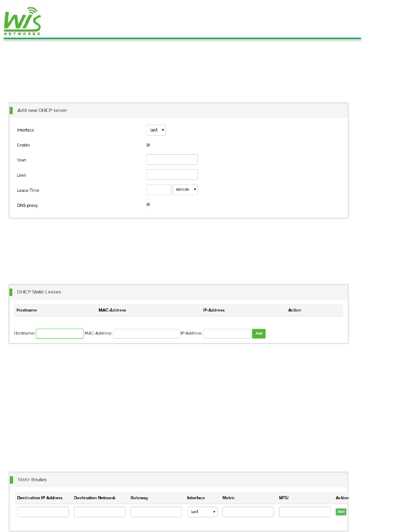
Task: Click the Lease Time value field
Action: [158, 189]
